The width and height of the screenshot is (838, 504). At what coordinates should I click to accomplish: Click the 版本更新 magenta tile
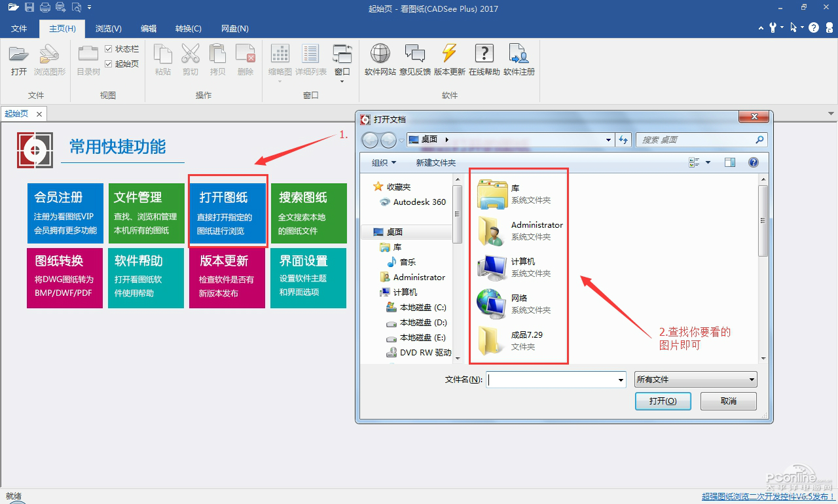(227, 278)
